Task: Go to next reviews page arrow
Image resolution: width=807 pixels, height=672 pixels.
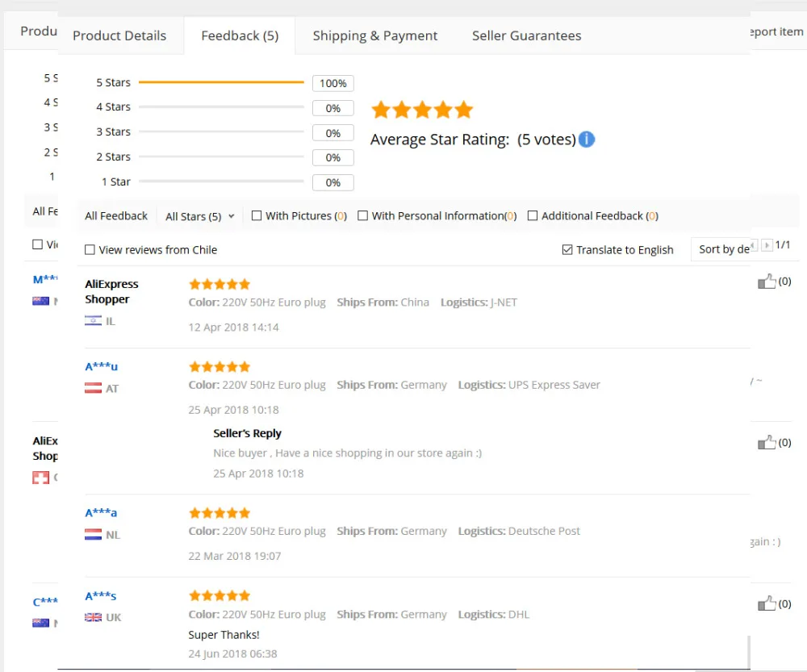Action: click(767, 245)
